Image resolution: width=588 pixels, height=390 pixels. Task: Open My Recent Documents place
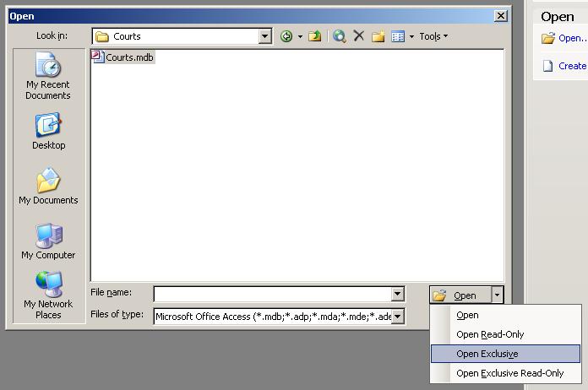[48, 76]
